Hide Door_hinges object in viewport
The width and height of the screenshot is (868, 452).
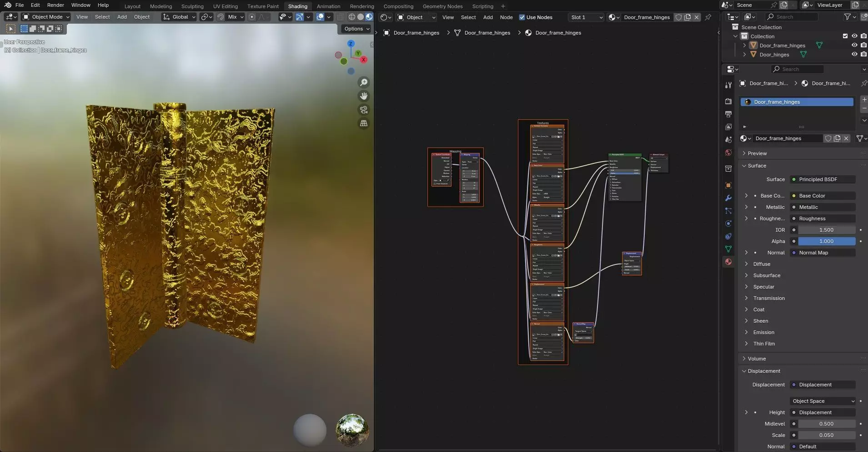click(854, 55)
